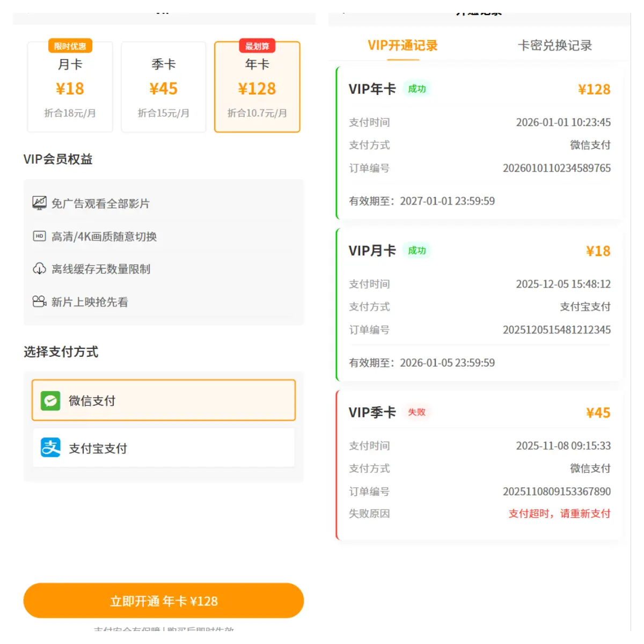This screenshot has width=644, height=644.
Task: Switch to the 卡密兑换记录 tab
Action: [555, 46]
